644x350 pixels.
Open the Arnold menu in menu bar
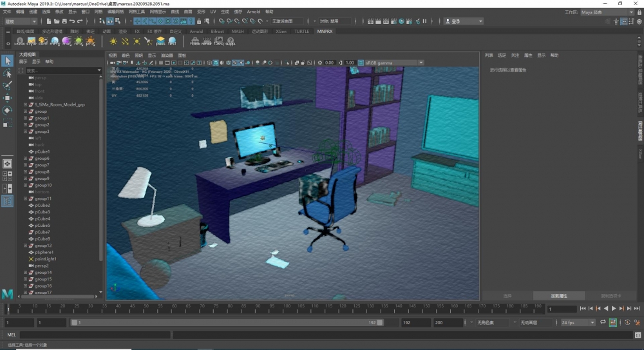click(253, 12)
